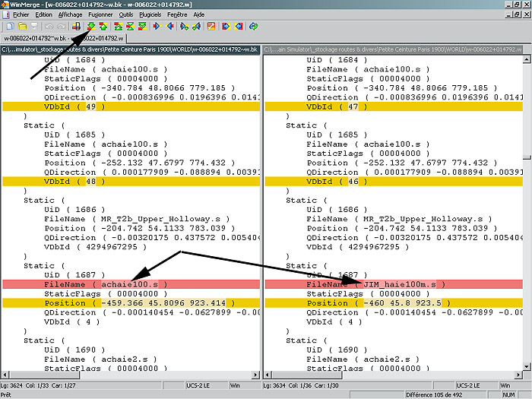Click 'FileName ( MR_T2b_Upper_Holloway.s )' in right pane
The height and width of the screenshot is (399, 532).
coord(399,219)
